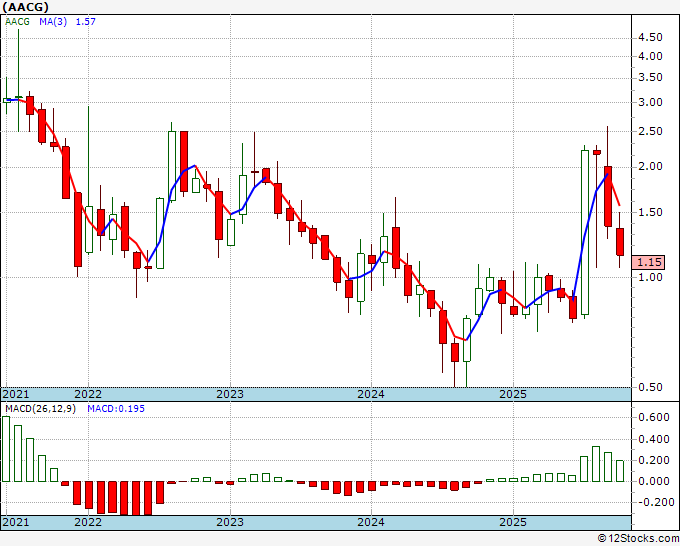Select the 2025 marker on MACD timeline
The width and height of the screenshot is (680, 546).
[x=513, y=522]
